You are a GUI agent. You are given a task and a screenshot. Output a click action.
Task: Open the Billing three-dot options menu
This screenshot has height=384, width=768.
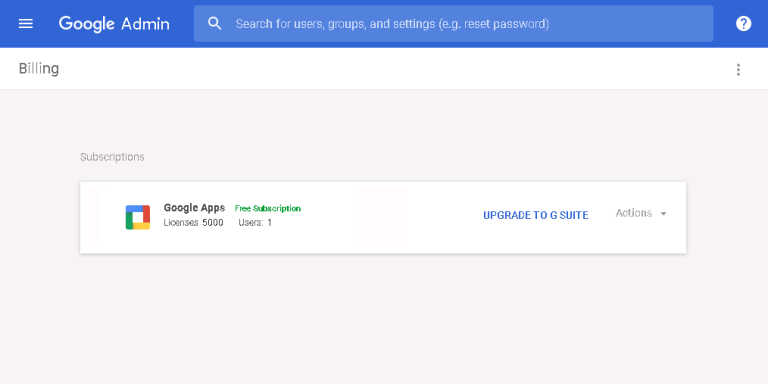tap(738, 70)
